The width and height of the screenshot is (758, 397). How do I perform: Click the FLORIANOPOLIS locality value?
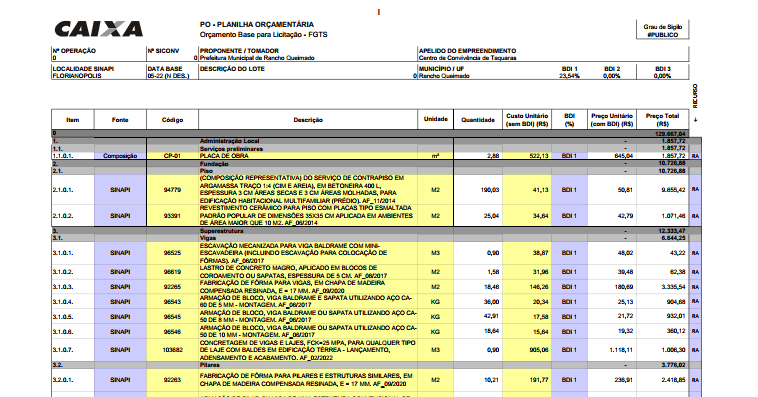pos(77,76)
